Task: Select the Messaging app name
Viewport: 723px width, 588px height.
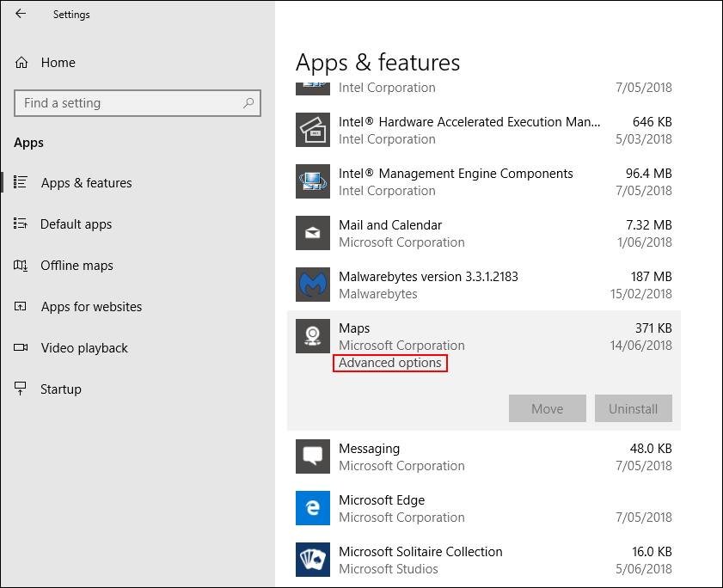Action: pyautogui.click(x=369, y=449)
